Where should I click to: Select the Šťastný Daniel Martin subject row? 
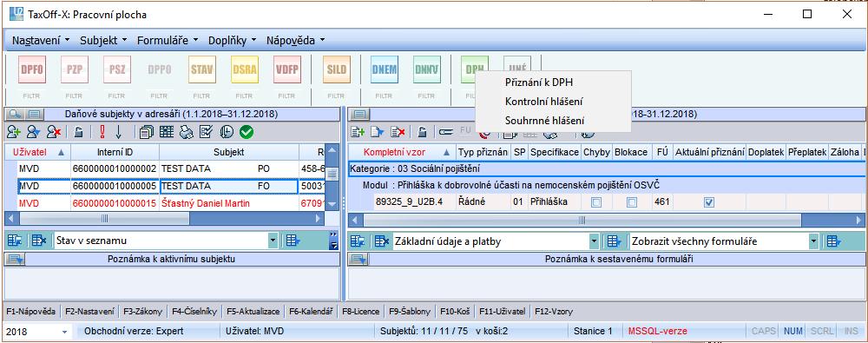coord(164,203)
